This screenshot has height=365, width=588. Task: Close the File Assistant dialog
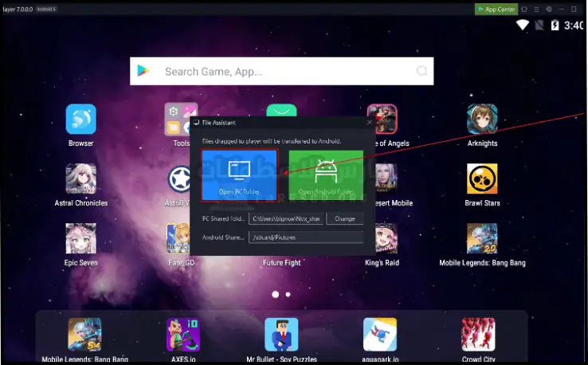point(368,123)
